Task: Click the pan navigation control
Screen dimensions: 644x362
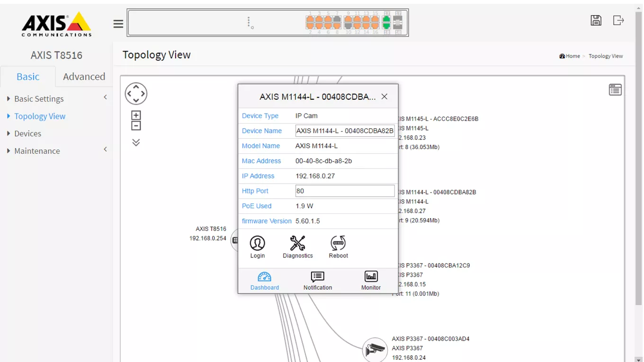Action: [x=136, y=94]
